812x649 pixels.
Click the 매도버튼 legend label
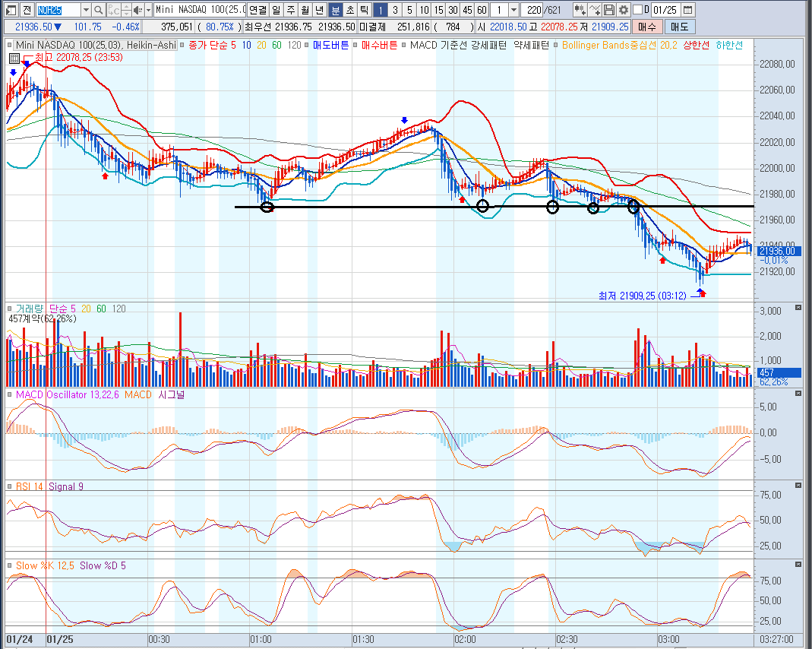click(x=330, y=46)
